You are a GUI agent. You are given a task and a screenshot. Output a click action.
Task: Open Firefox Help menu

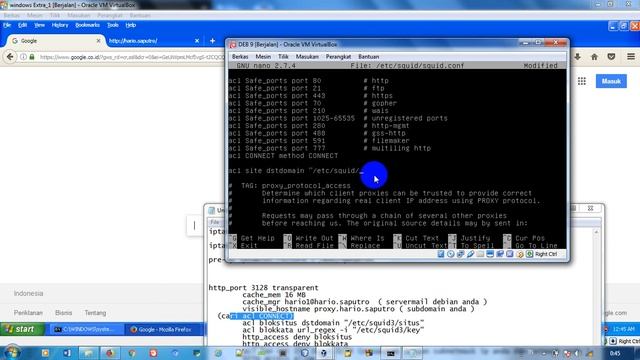click(x=131, y=25)
